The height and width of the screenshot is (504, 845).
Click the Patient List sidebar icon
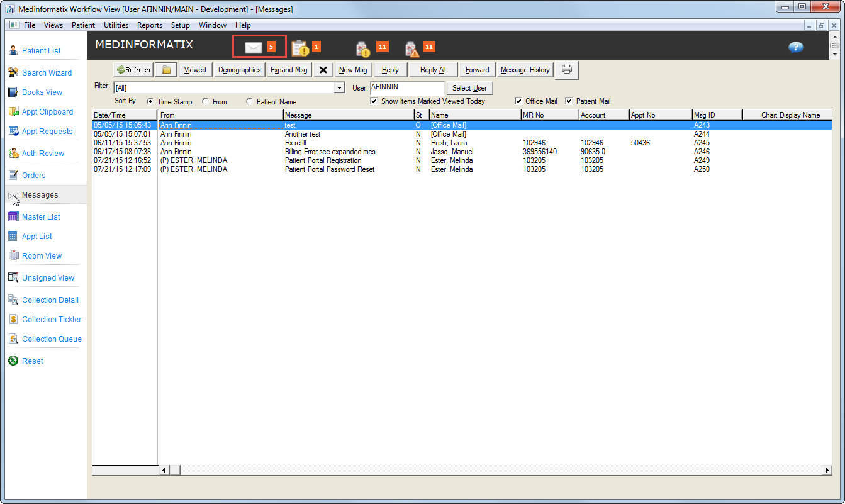tap(13, 50)
